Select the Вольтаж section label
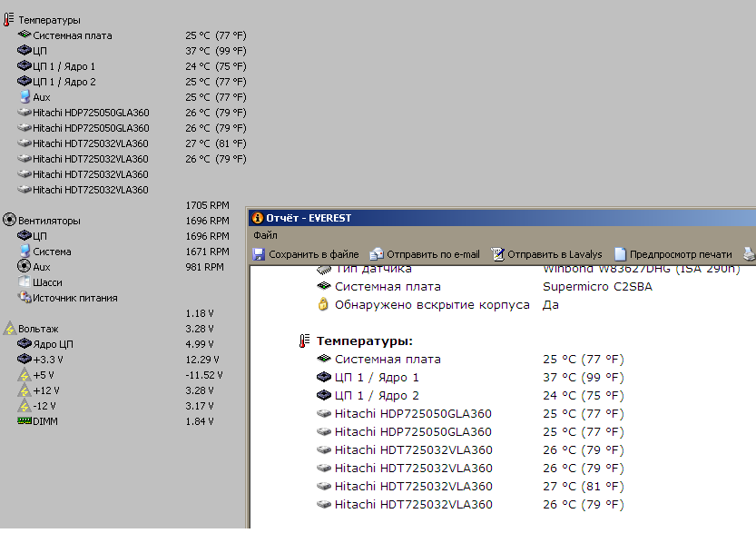Screen dimensions: 756x543 [38, 329]
